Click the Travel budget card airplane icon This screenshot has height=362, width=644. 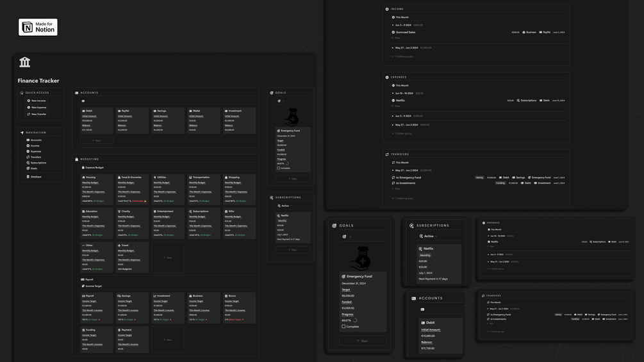coord(119,245)
